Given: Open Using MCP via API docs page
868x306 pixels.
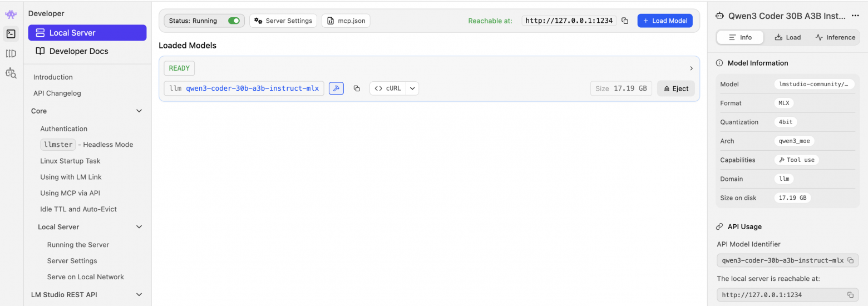Looking at the screenshot, I should (x=70, y=193).
